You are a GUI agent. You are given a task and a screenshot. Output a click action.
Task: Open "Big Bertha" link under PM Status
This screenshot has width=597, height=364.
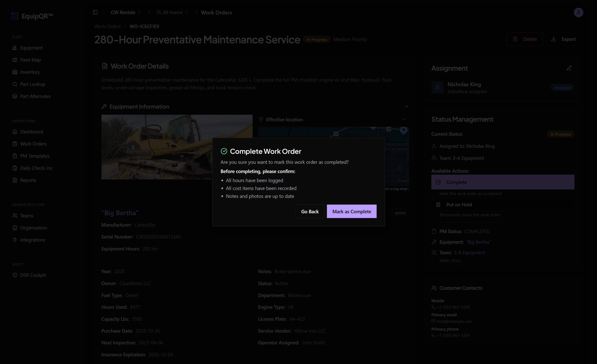pos(478,242)
